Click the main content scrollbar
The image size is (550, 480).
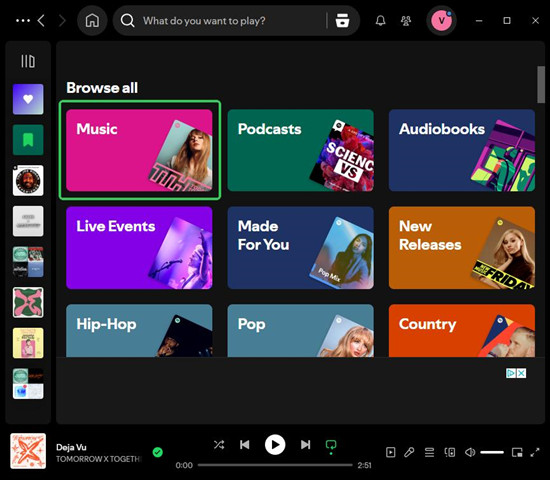pos(541,85)
